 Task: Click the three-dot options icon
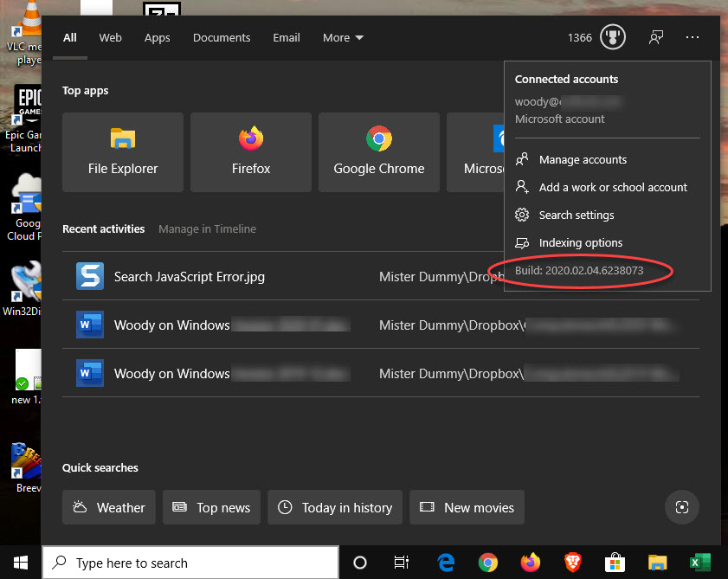click(692, 37)
